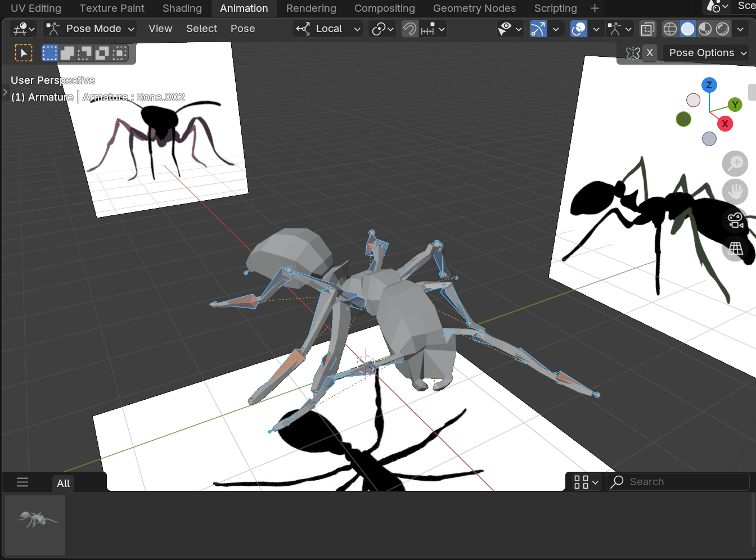The height and width of the screenshot is (560, 756).
Task: Click the zoom magnifier gizmo in the viewport
Action: click(x=735, y=164)
